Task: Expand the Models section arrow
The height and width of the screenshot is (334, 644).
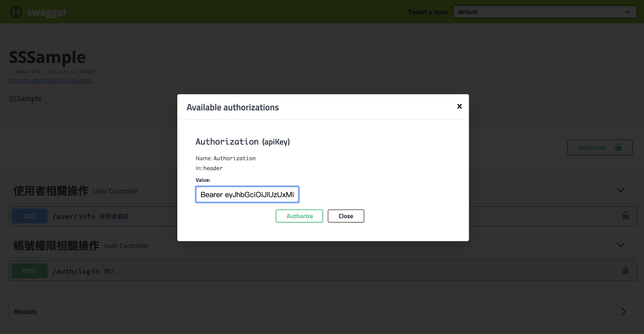Action: pyautogui.click(x=623, y=312)
